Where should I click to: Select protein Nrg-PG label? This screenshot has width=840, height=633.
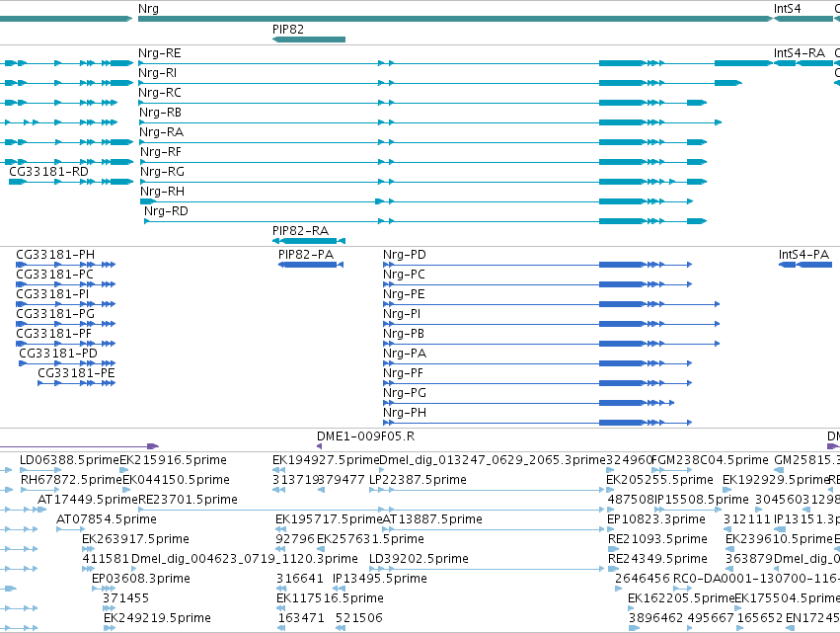coord(405,393)
